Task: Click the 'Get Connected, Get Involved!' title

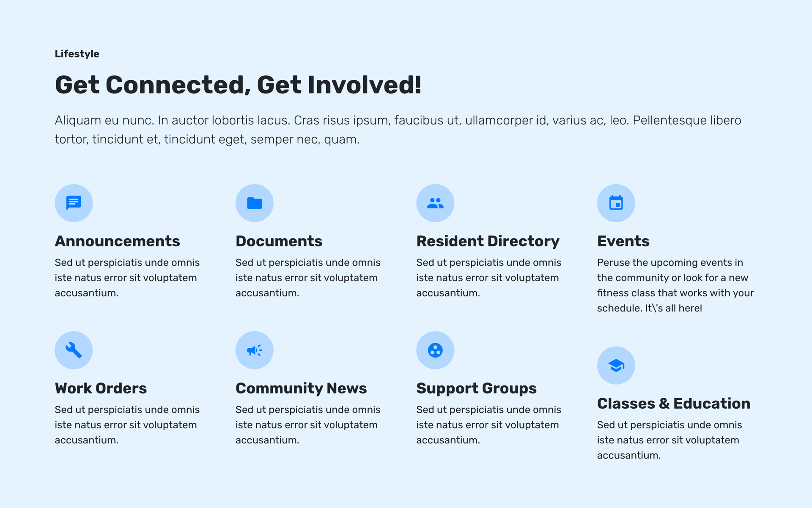Action: point(238,85)
